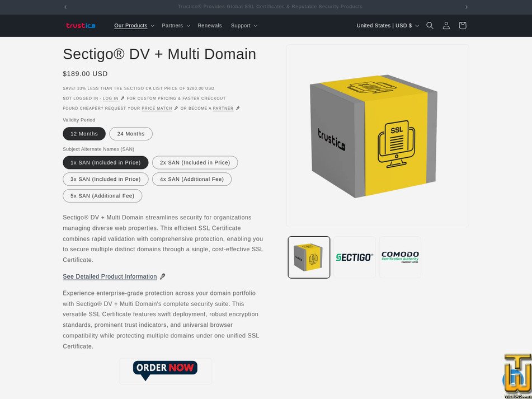Select the 24 Months validity period
This screenshot has width=532, height=399.
click(x=131, y=134)
